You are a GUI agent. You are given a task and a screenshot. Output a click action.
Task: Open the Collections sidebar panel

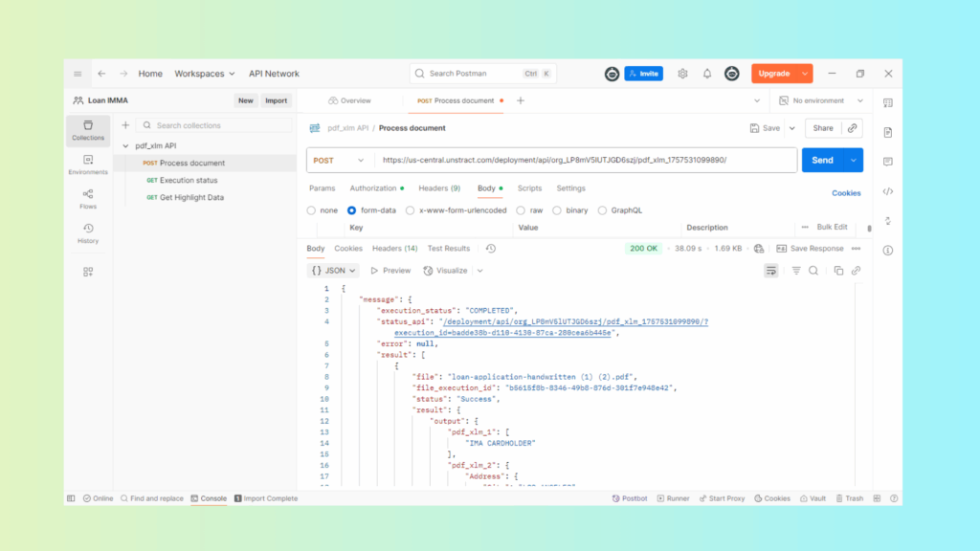88,130
